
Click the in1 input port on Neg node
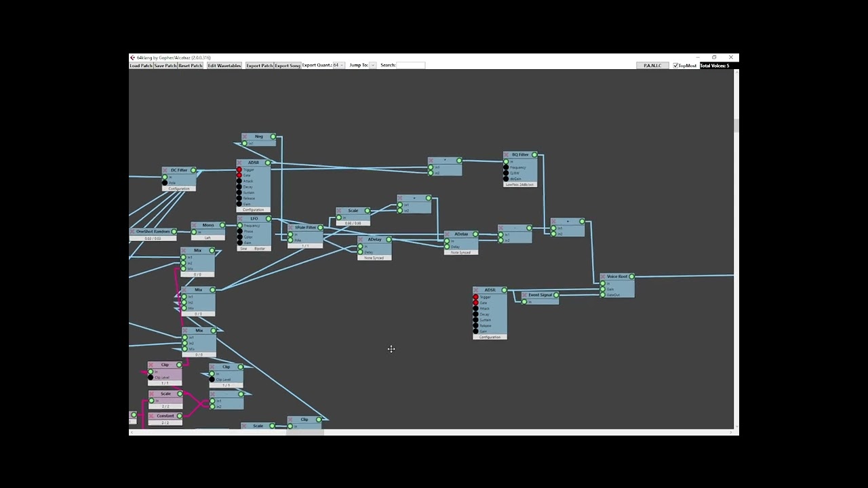(x=245, y=143)
